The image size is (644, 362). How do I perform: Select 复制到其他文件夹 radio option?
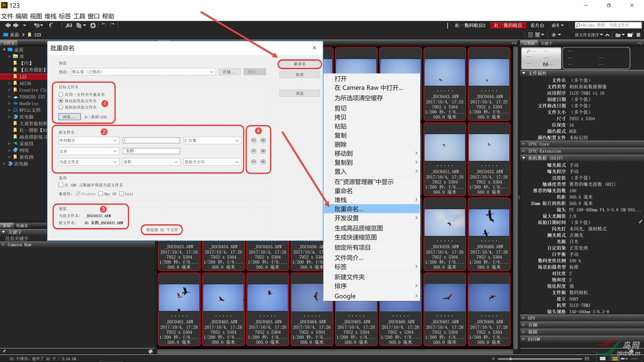(61, 107)
